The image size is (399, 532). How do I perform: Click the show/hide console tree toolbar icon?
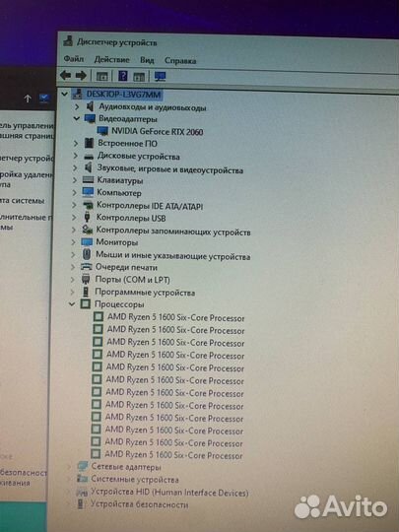101,76
